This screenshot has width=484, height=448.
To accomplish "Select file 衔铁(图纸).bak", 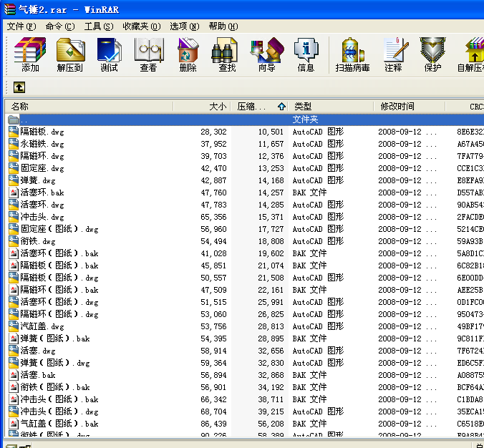I will click(x=55, y=387).
